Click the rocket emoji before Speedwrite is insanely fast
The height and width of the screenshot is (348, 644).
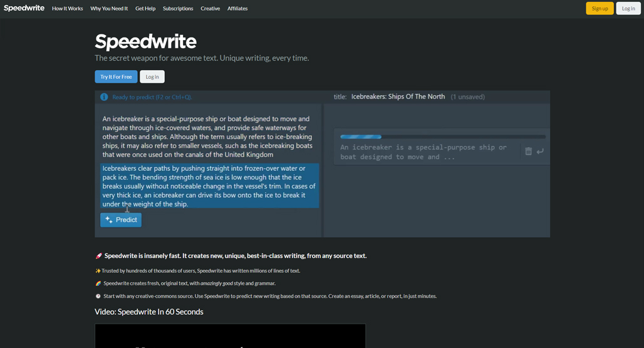[98, 256]
